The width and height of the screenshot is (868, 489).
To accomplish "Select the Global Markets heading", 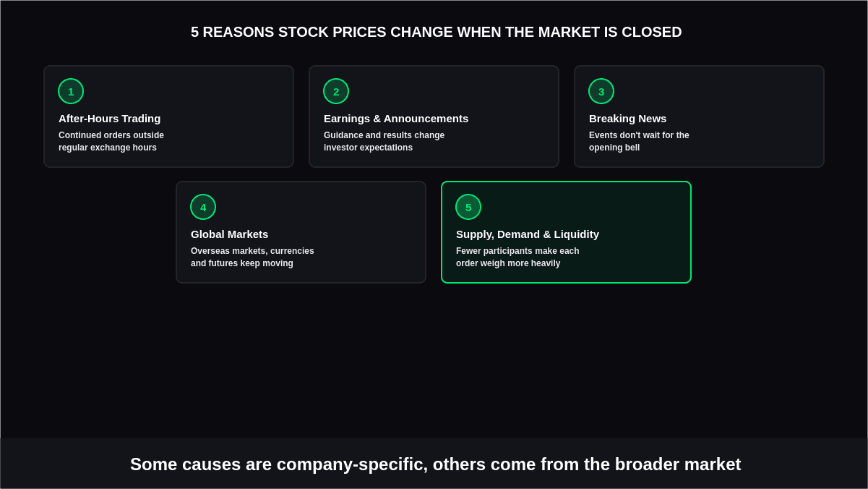I will 230,234.
